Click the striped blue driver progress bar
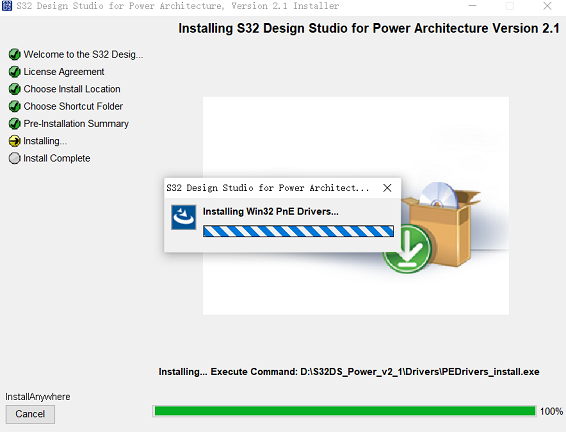 click(299, 231)
